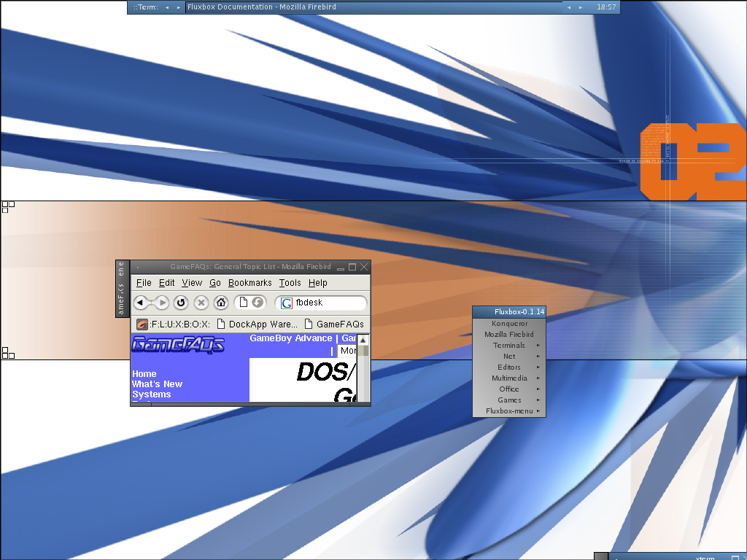Viewport: 747px width, 560px height.
Task: Expand the Games submenu
Action: [x=509, y=400]
